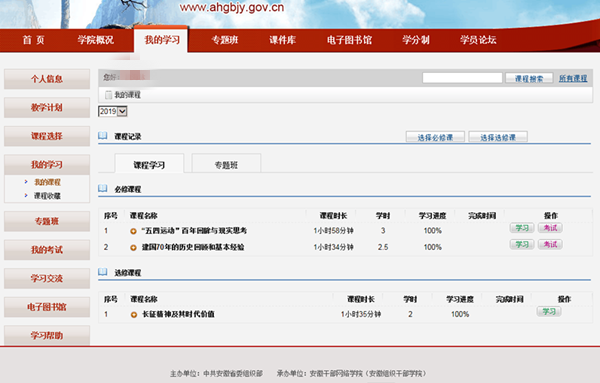Click the www.ahgbjy.gov.cn banner text
Image resolution: width=600 pixels, height=383 pixels.
[232, 7]
